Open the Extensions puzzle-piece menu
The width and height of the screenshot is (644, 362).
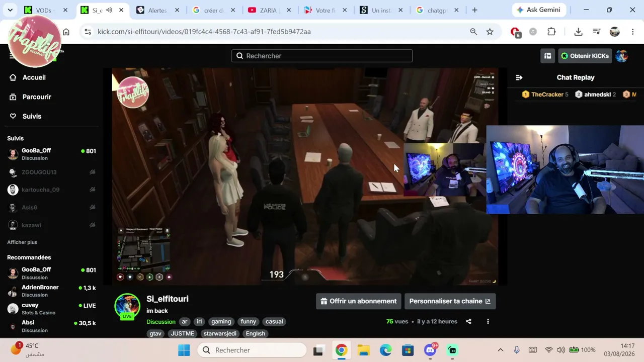[551, 32]
